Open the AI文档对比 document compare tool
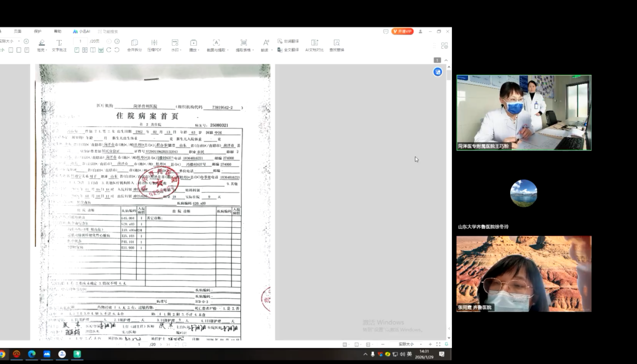This screenshot has width=637, height=364. [x=314, y=45]
